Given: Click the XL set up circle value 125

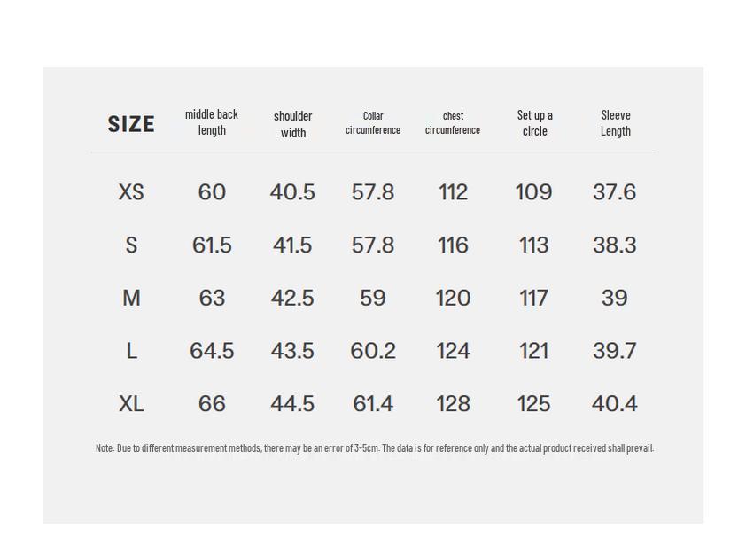Looking at the screenshot, I should 533,404.
